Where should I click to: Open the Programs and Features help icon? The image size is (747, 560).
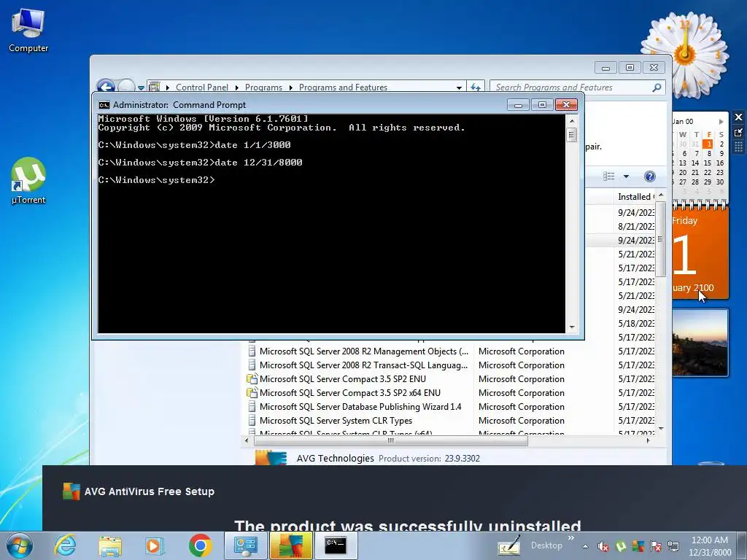tap(649, 176)
